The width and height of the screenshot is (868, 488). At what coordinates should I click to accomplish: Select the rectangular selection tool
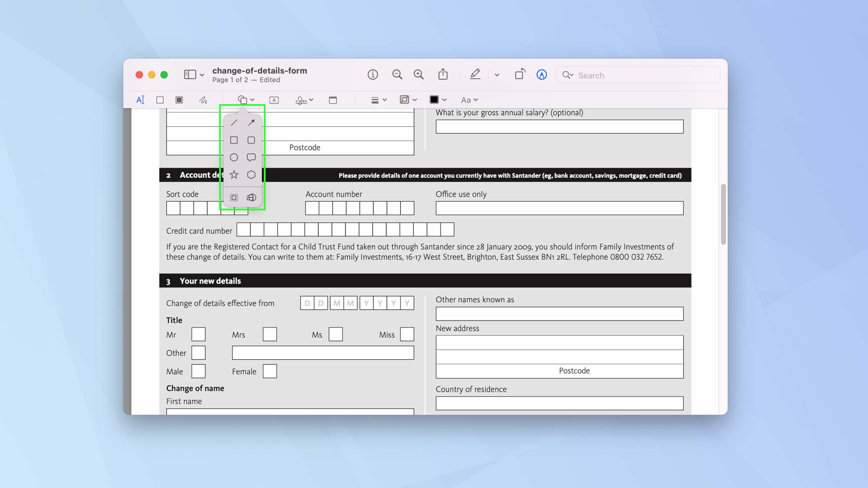coord(159,100)
